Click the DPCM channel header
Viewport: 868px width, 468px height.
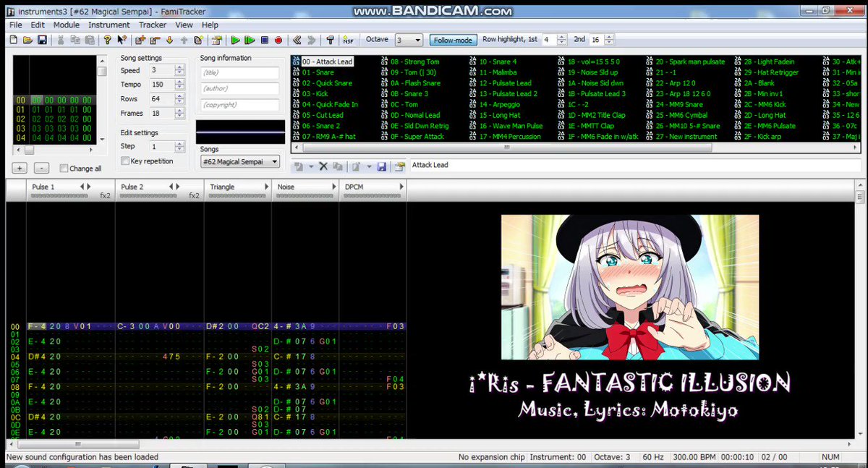pyautogui.click(x=373, y=190)
